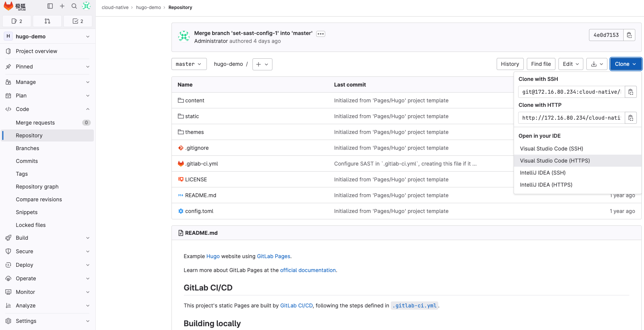Click the README.md markdown file icon
The height and width of the screenshot is (330, 644).
[181, 195]
